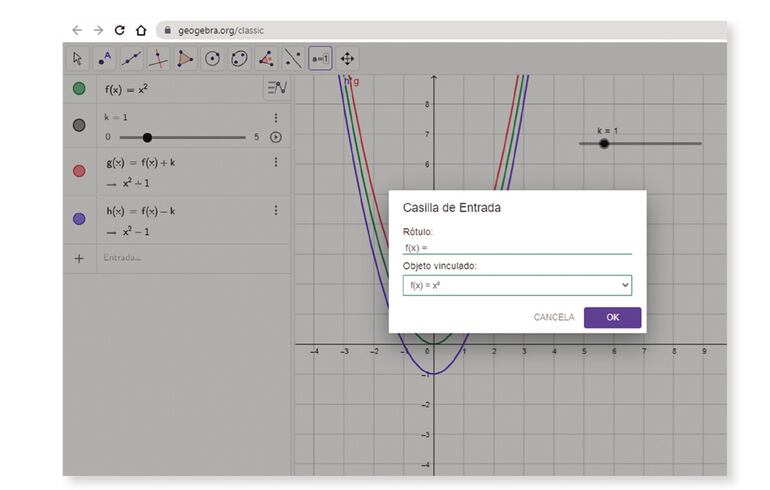The image size is (770, 490).
Task: Select the Angle tool
Action: [266, 59]
